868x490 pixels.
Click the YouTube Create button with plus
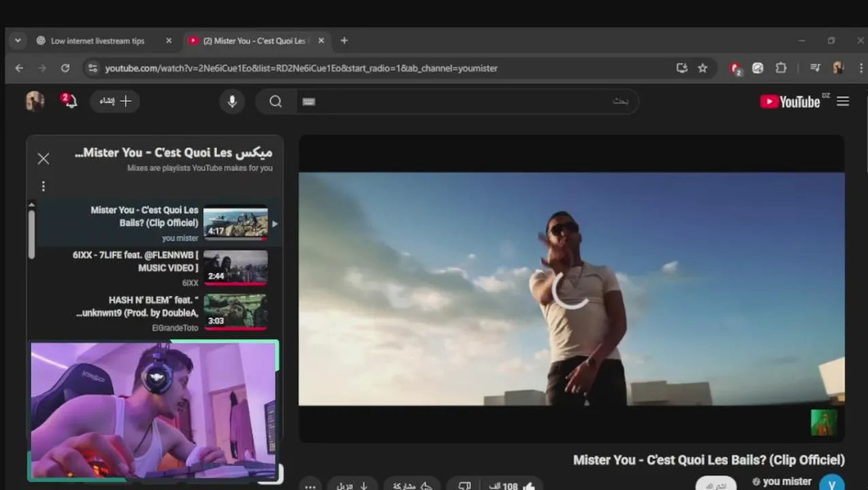coord(115,101)
